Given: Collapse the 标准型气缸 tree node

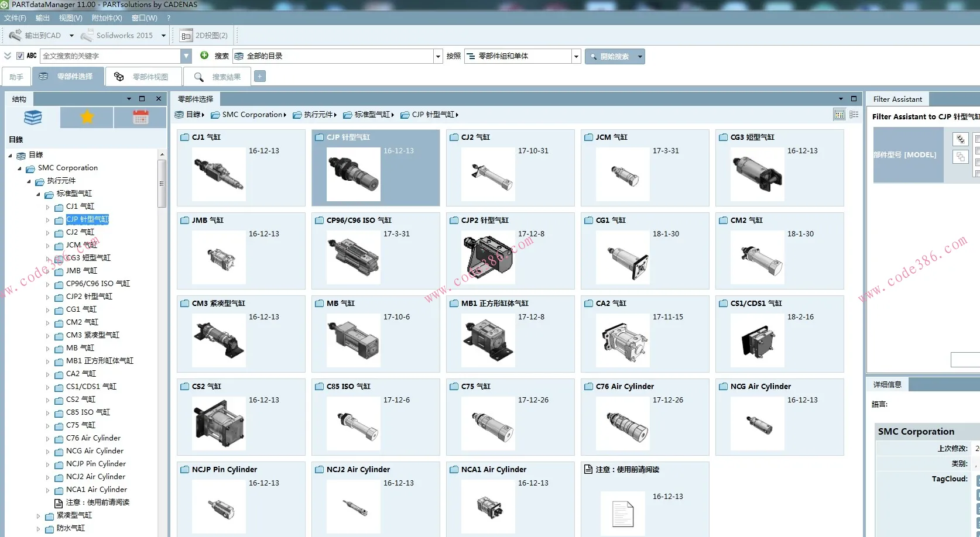Looking at the screenshot, I should (x=39, y=194).
